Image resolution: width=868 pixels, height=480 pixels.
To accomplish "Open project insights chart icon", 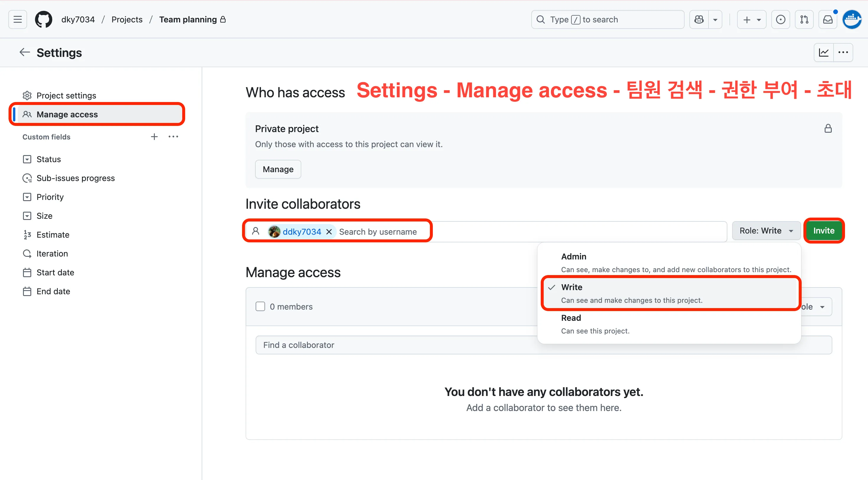I will click(x=823, y=52).
